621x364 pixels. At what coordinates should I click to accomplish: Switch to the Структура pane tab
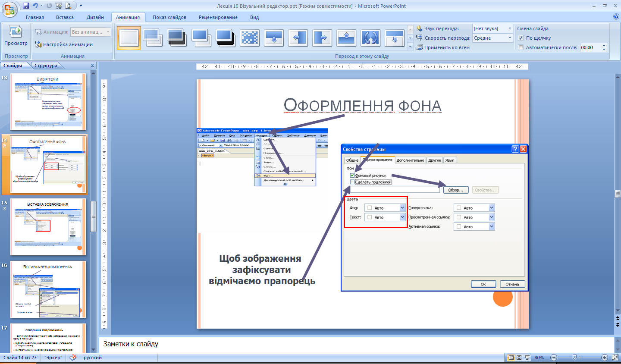46,66
